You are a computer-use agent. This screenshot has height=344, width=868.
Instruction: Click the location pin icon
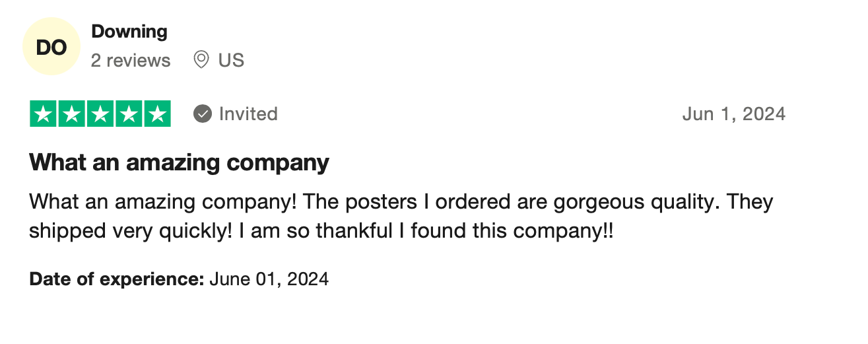pyautogui.click(x=201, y=60)
